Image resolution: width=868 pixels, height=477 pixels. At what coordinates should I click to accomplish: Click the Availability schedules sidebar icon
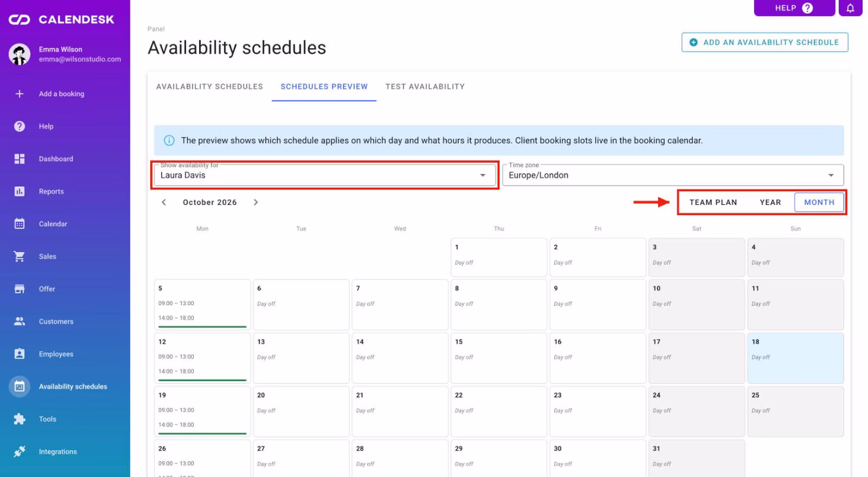point(19,387)
